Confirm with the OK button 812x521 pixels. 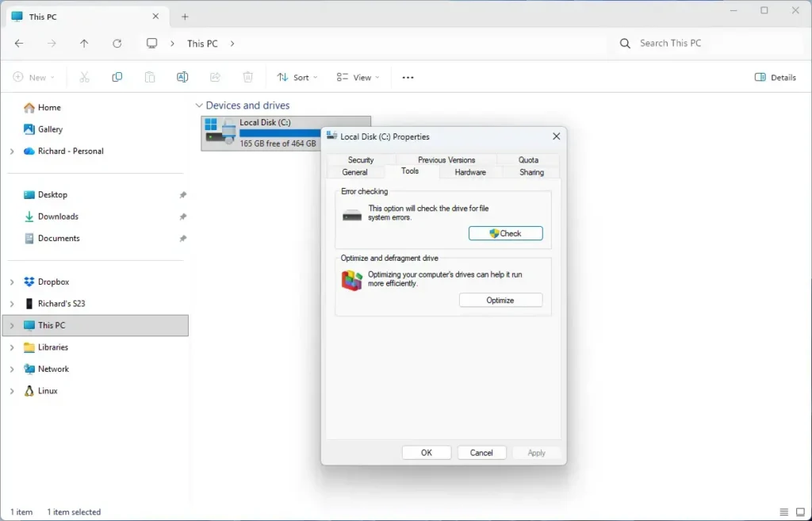[426, 453]
